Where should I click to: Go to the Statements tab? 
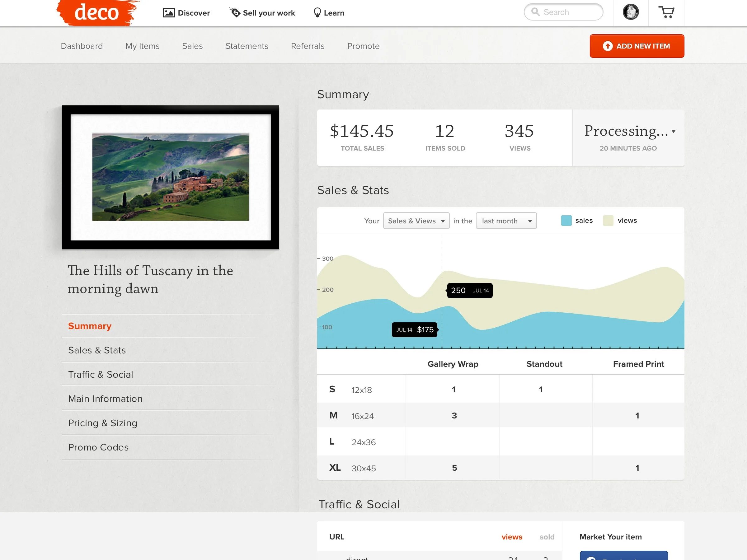(247, 46)
